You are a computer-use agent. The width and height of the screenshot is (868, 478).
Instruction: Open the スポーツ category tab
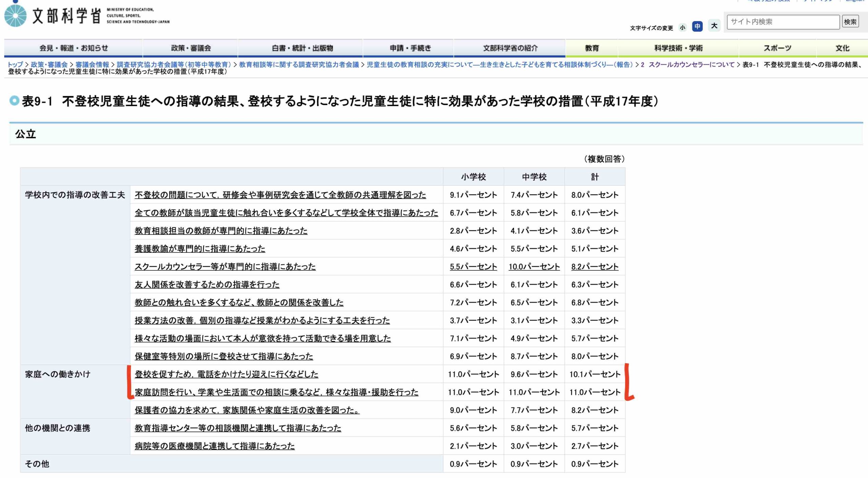777,48
